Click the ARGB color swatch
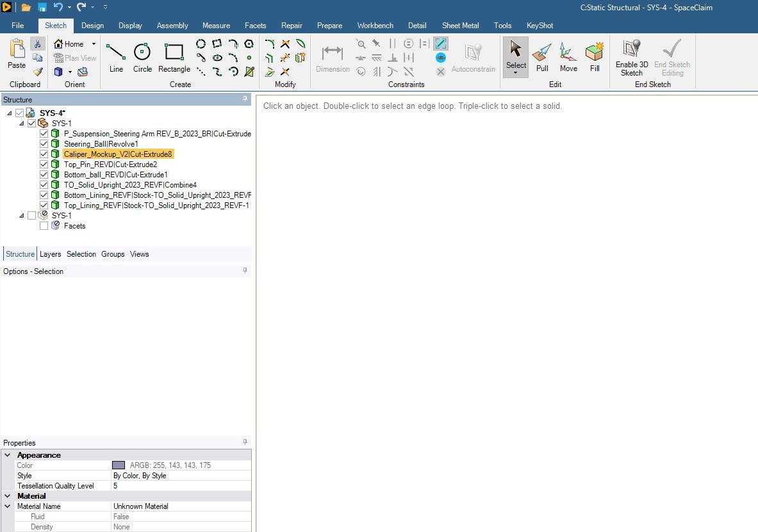 (x=119, y=465)
